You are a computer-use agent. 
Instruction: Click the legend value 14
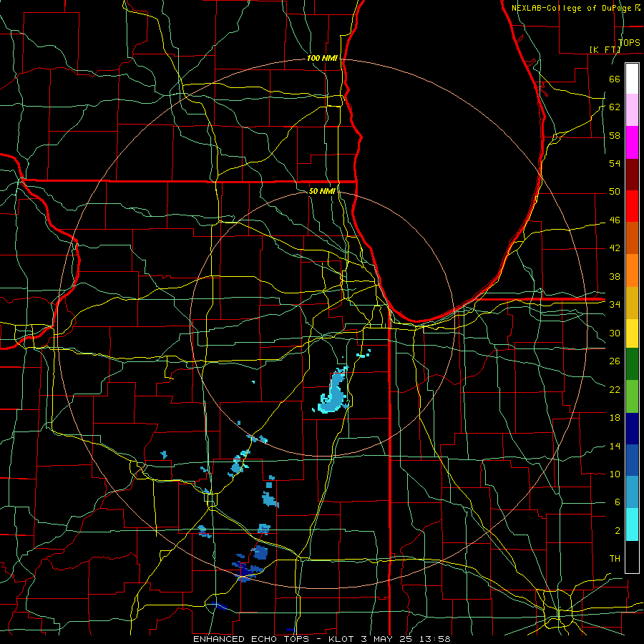tap(615, 446)
